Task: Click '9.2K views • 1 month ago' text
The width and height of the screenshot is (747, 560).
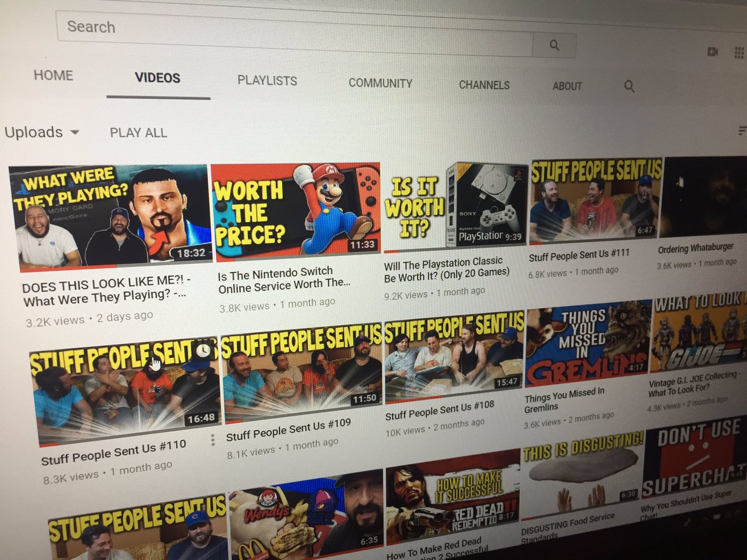Action: point(434,294)
